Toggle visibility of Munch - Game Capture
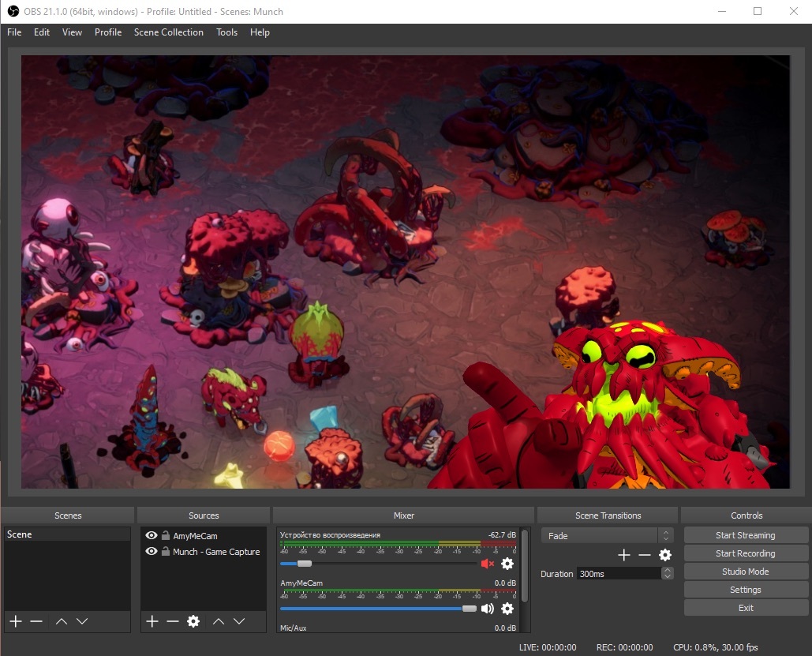 [152, 552]
